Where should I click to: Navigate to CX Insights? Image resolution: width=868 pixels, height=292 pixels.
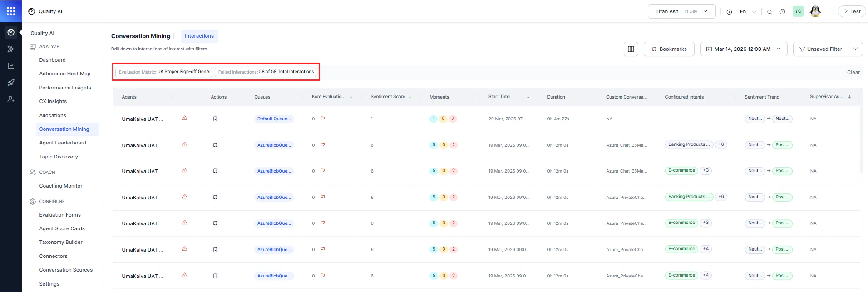coord(53,101)
